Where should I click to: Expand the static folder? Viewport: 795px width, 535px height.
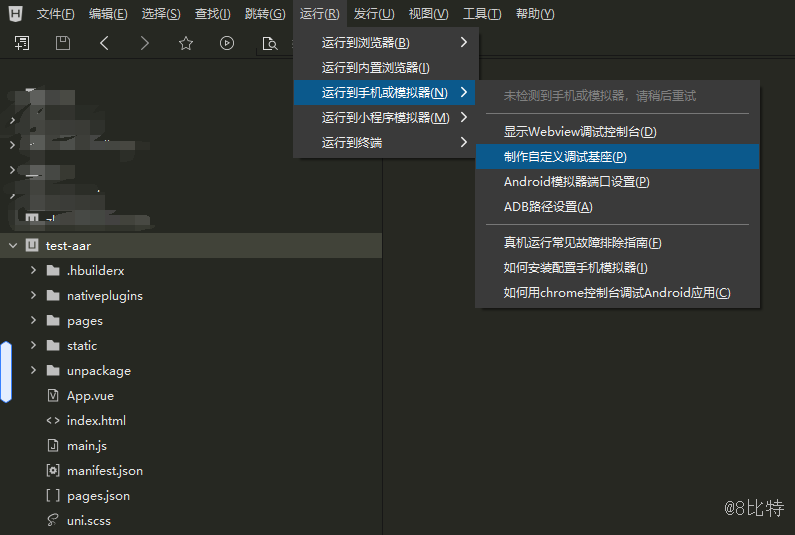click(x=33, y=345)
